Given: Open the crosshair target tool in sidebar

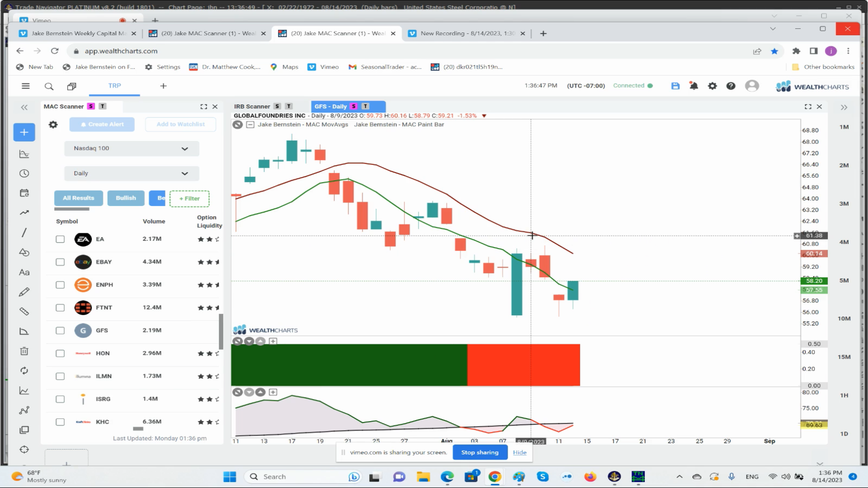Looking at the screenshot, I should pos(24,450).
